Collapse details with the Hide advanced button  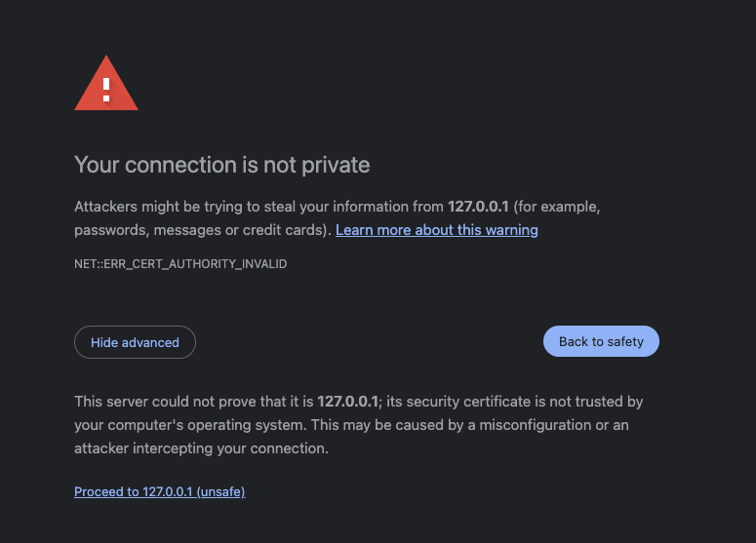coord(135,342)
